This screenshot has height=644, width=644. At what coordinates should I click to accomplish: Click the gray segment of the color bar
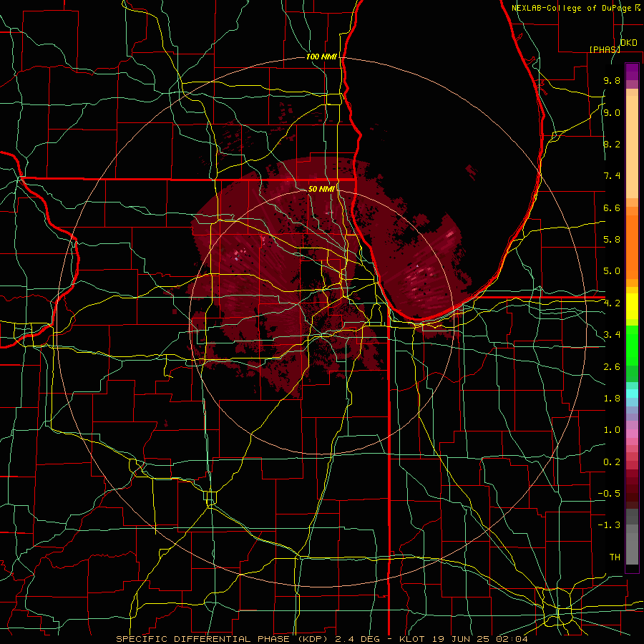(632, 538)
